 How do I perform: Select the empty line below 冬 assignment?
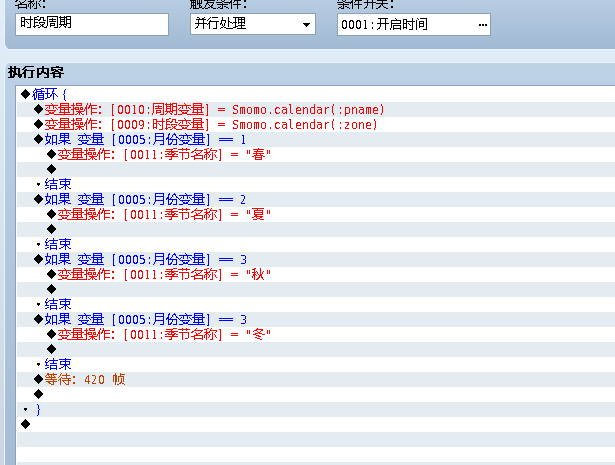point(316,349)
